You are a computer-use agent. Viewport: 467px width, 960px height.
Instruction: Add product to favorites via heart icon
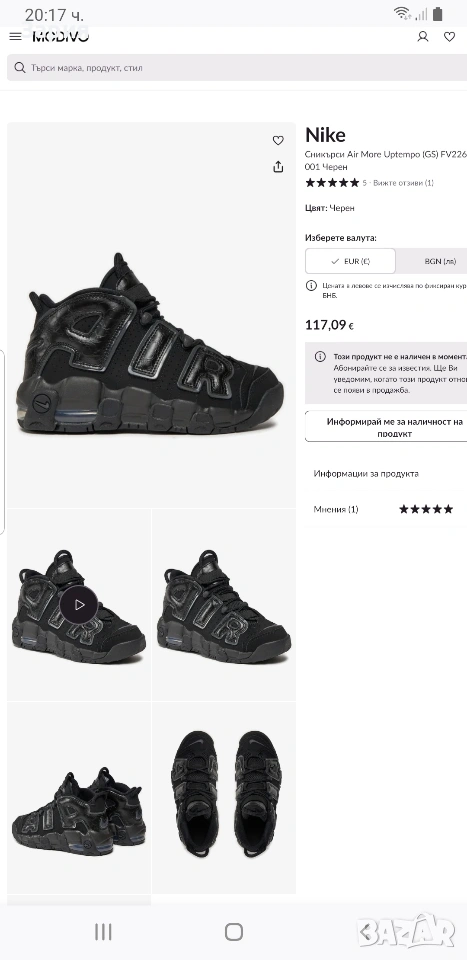278,140
